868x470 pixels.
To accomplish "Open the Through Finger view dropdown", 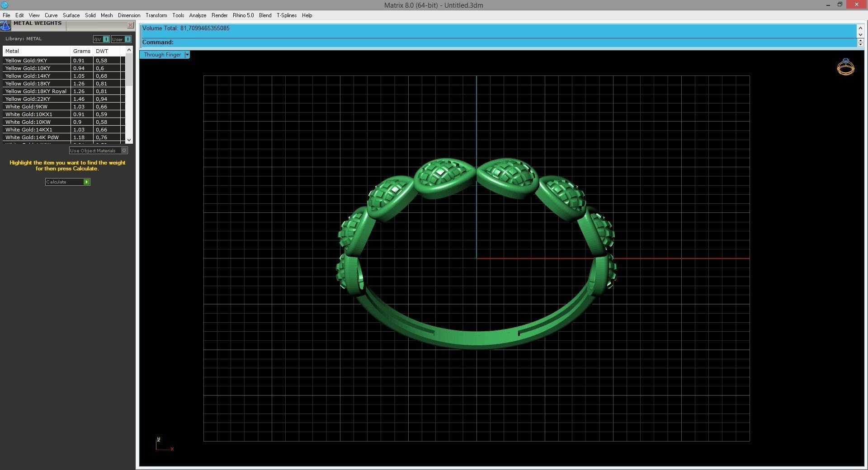I will coord(187,55).
